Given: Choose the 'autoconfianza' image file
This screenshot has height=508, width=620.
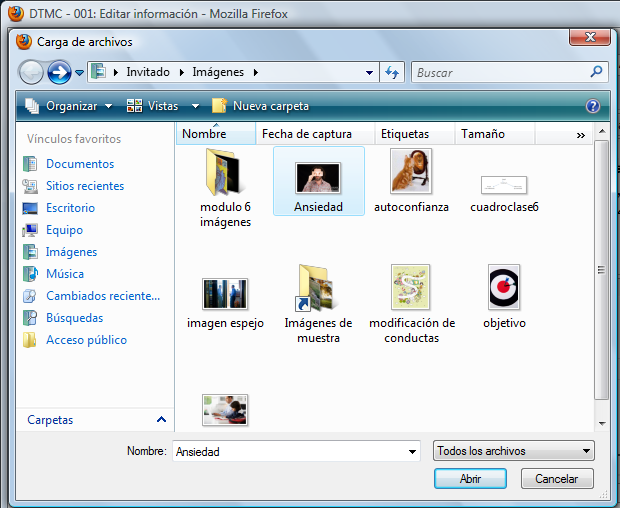Looking at the screenshot, I should (411, 180).
